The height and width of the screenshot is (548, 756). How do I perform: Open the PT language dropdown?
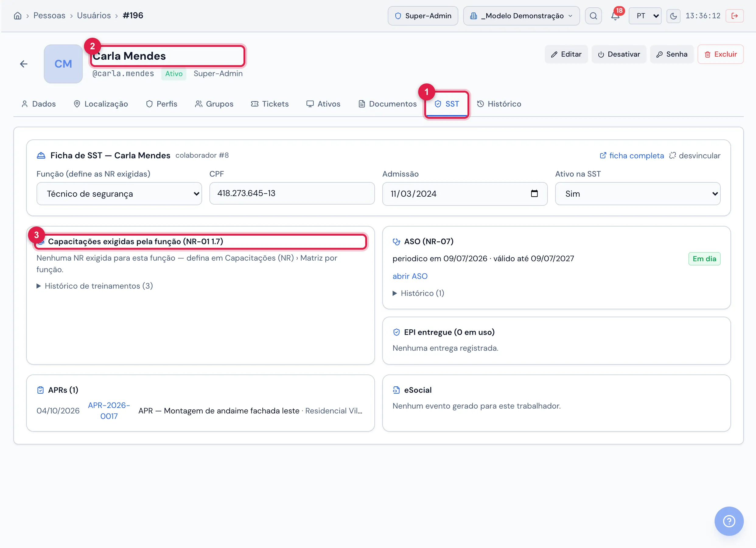(645, 16)
